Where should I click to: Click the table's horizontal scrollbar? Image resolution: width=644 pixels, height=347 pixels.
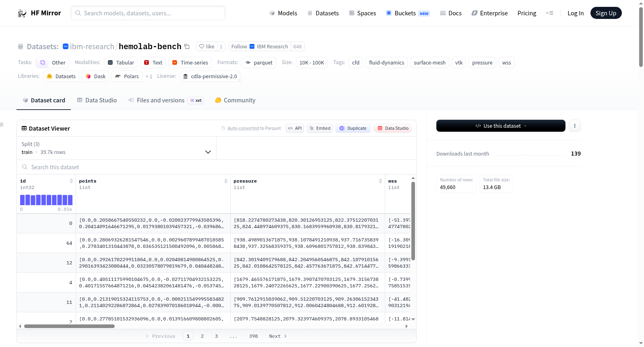69,326
